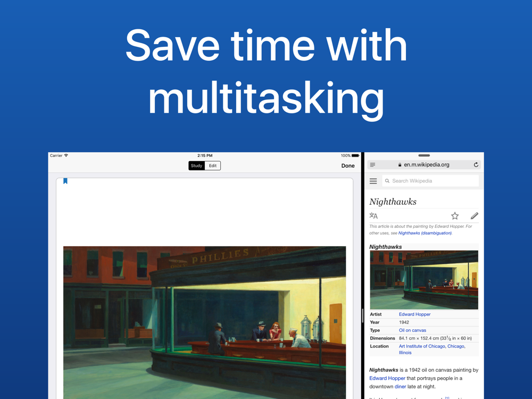Tap the Wi-Fi icon in the status bar

(66, 155)
